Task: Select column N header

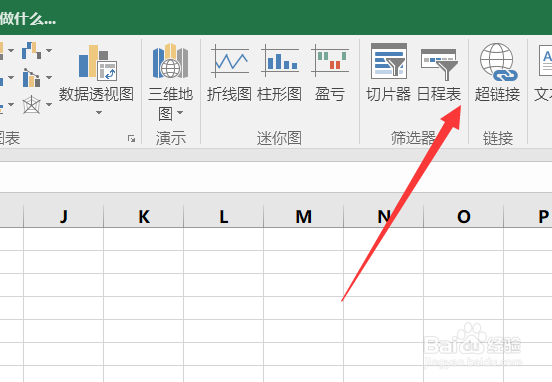Action: click(x=383, y=217)
